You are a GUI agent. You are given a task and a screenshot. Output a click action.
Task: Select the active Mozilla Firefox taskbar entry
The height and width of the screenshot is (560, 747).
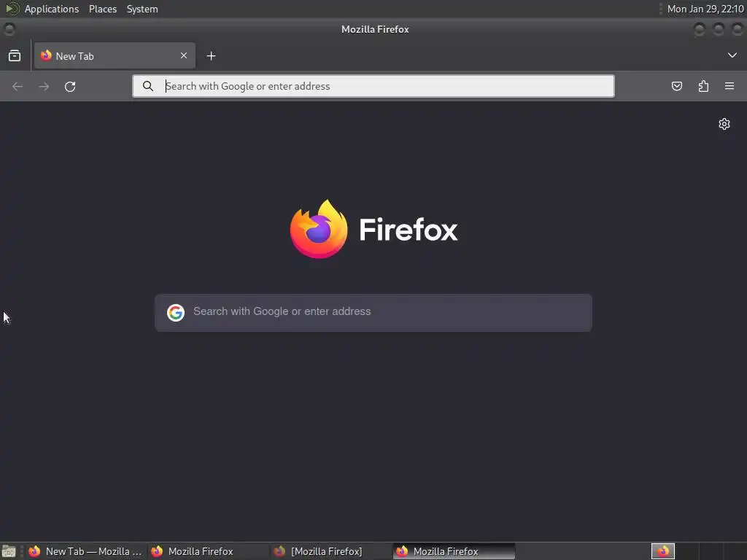pos(454,551)
